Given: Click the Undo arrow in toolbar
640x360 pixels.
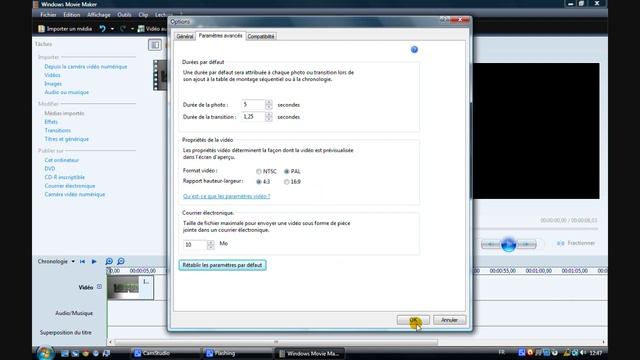Looking at the screenshot, I should pos(102,29).
